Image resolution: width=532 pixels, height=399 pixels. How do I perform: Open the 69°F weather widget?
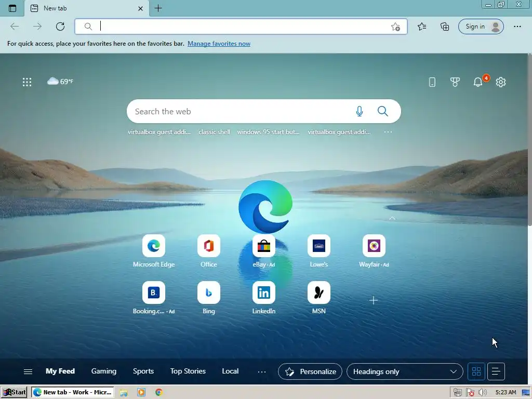click(x=60, y=82)
